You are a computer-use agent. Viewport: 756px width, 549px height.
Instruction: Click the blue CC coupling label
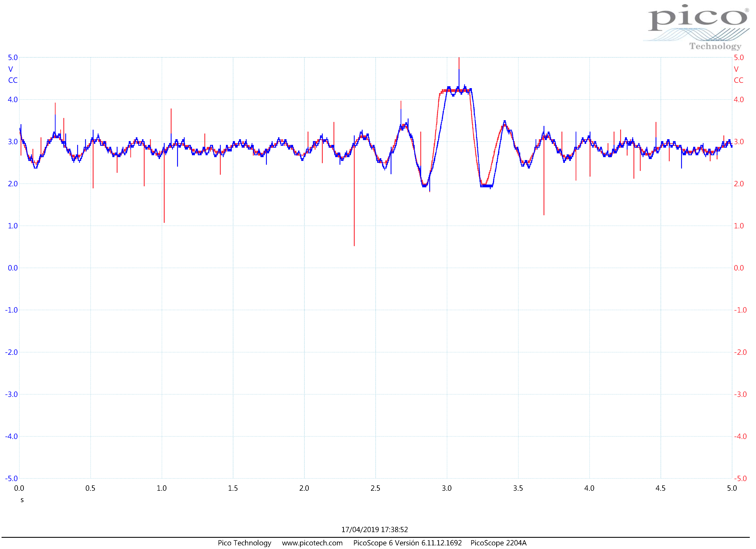[13, 80]
